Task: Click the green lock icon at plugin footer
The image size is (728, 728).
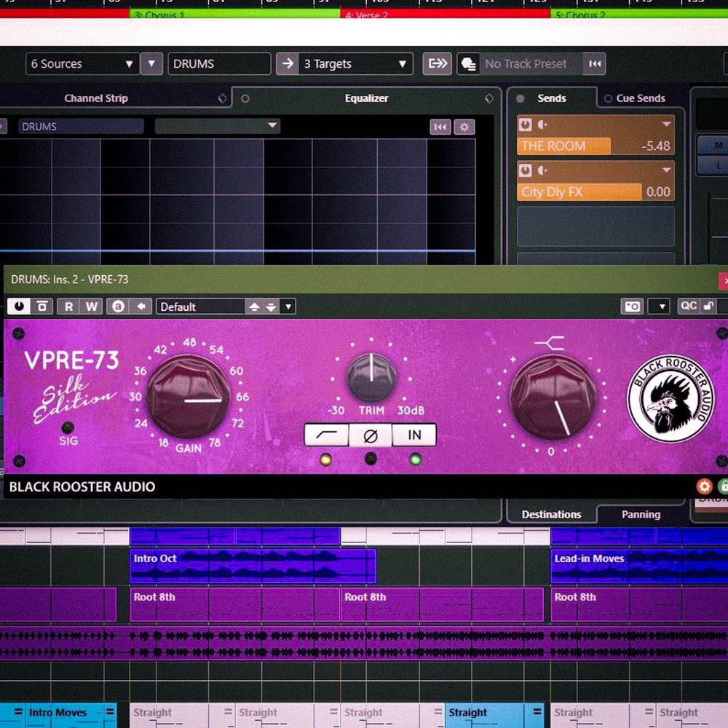Action: pyautogui.click(x=723, y=486)
